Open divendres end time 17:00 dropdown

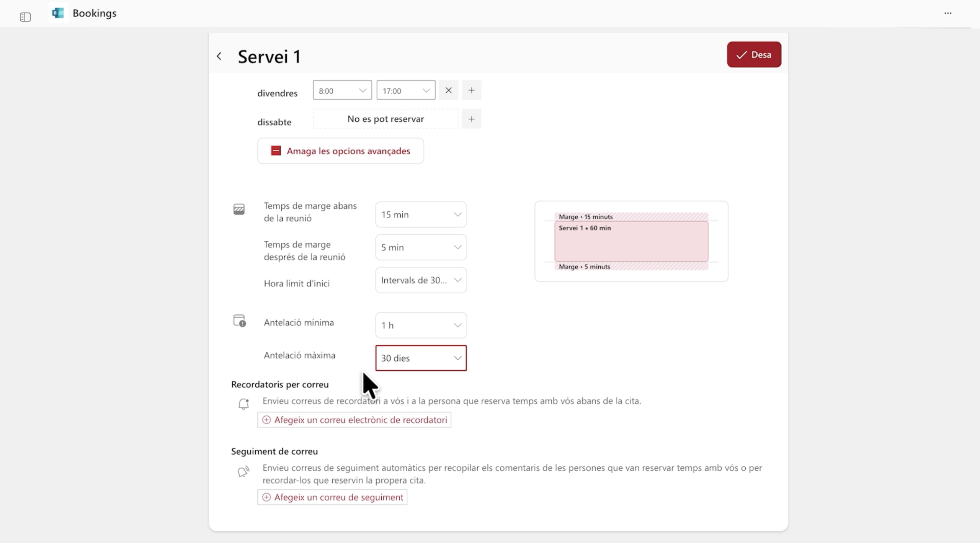[405, 91]
